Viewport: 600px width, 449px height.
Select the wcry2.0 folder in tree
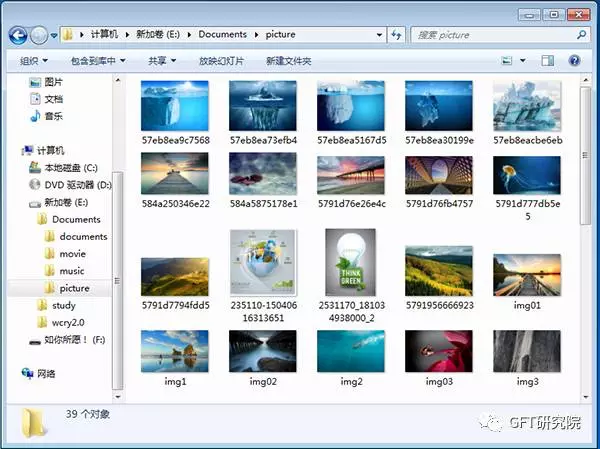point(69,322)
